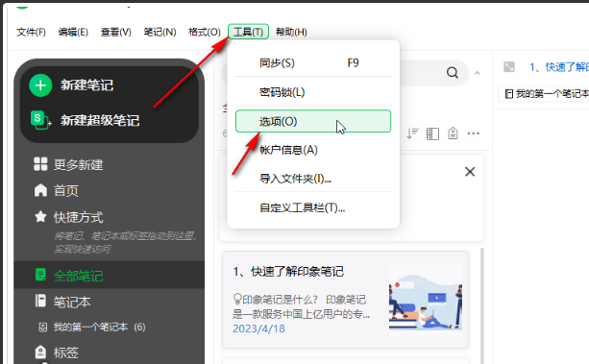589x364 pixels.
Task: Click the sort order icon
Action: pos(412,133)
